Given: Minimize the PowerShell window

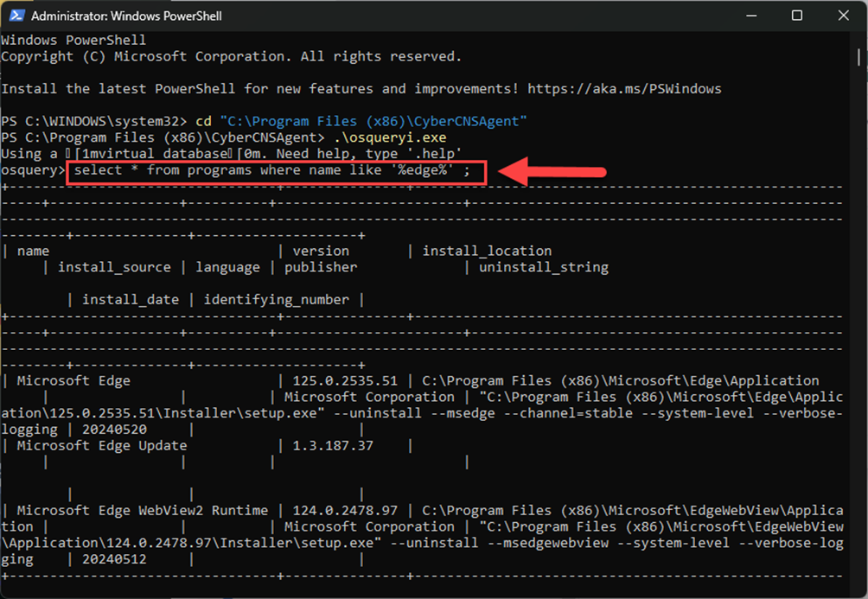Looking at the screenshot, I should pos(749,16).
